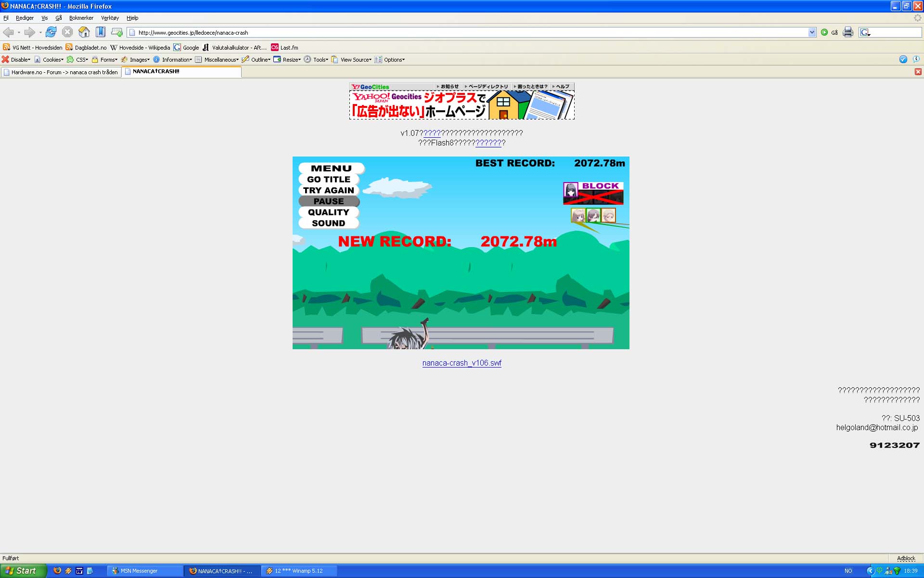Click the Stop loading icon
Image resolution: width=924 pixels, height=578 pixels.
pos(67,32)
